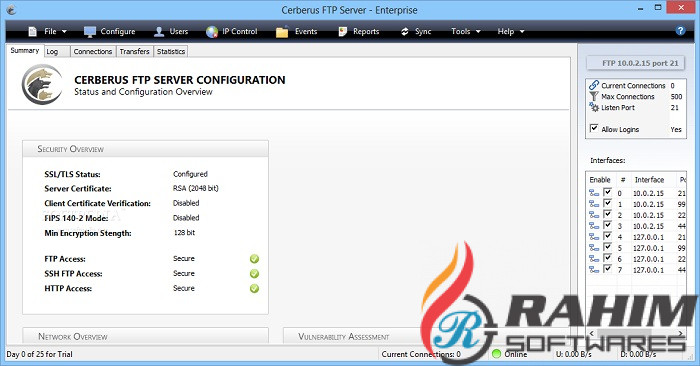Viewport: 700px width, 366px height.
Task: Click the network icon of interface 7
Action: pos(594,270)
